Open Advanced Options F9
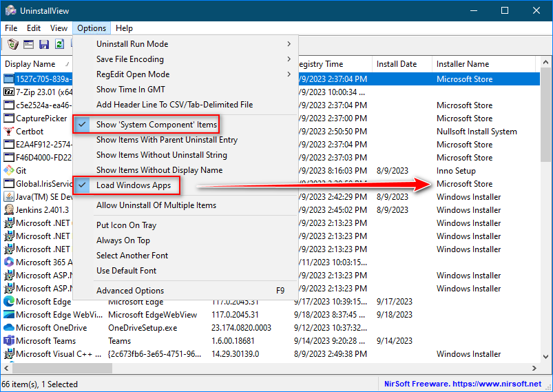The image size is (553, 392). coord(185,291)
